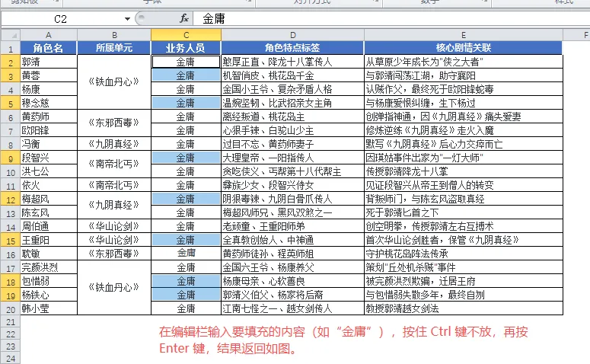Screen dimensions: 590x364
Task: Select cell 耿敏
Action: (49, 254)
